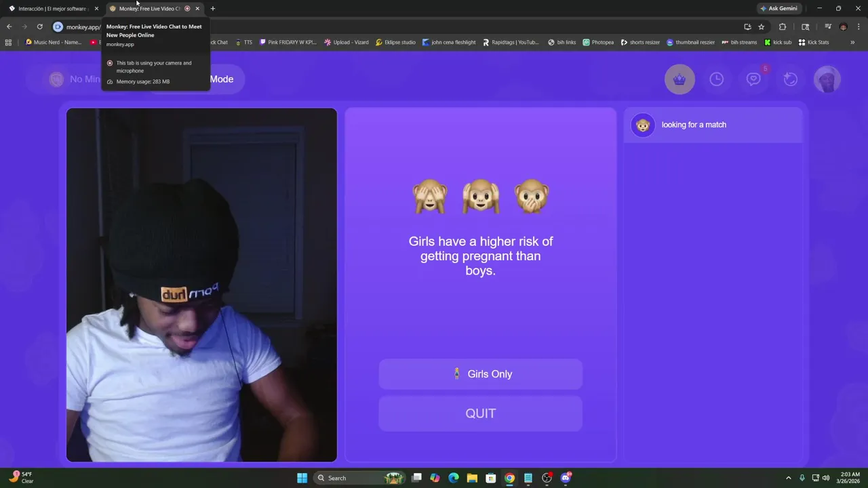Open Rapidtags YouTube bookmark
The height and width of the screenshot is (488, 868).
pyautogui.click(x=511, y=42)
